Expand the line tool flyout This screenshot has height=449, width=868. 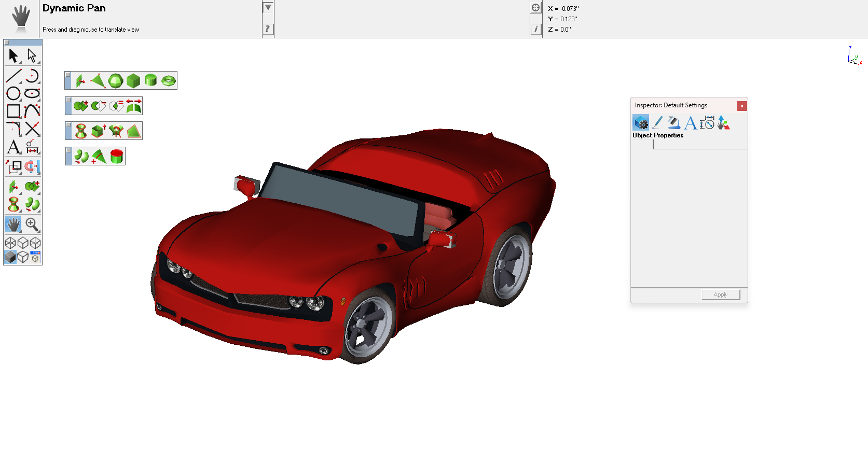(x=20, y=82)
